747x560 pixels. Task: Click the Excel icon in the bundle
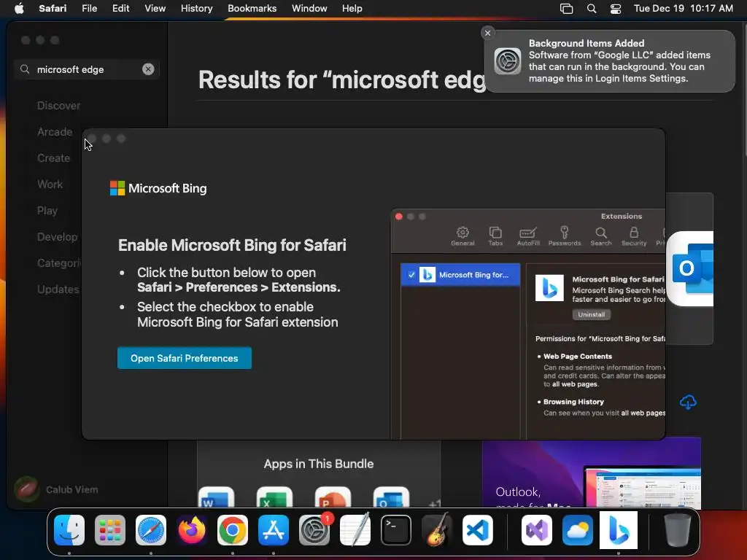pos(274,497)
